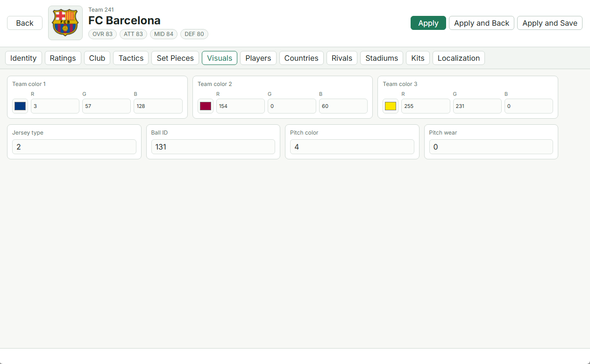Viewport: 590px width, 364px height.
Task: Click Team color 1 B field
Action: tap(158, 106)
